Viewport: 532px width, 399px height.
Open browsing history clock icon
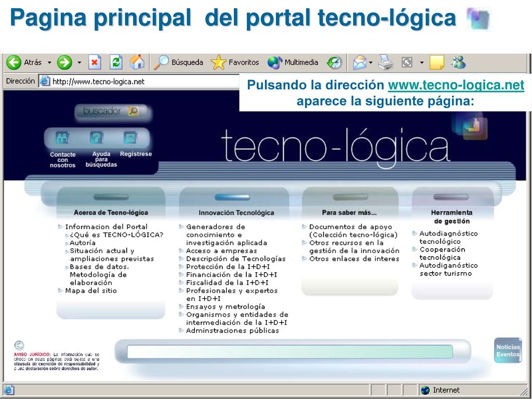(335, 63)
